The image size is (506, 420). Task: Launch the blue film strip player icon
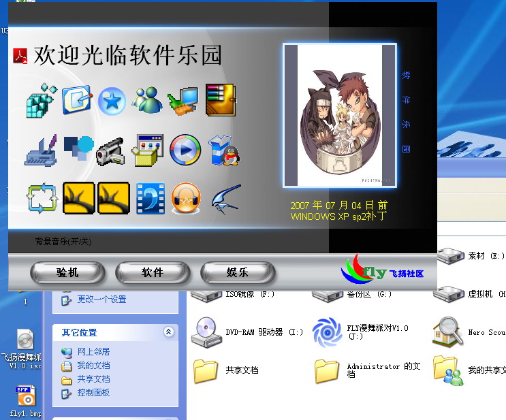pos(151,198)
